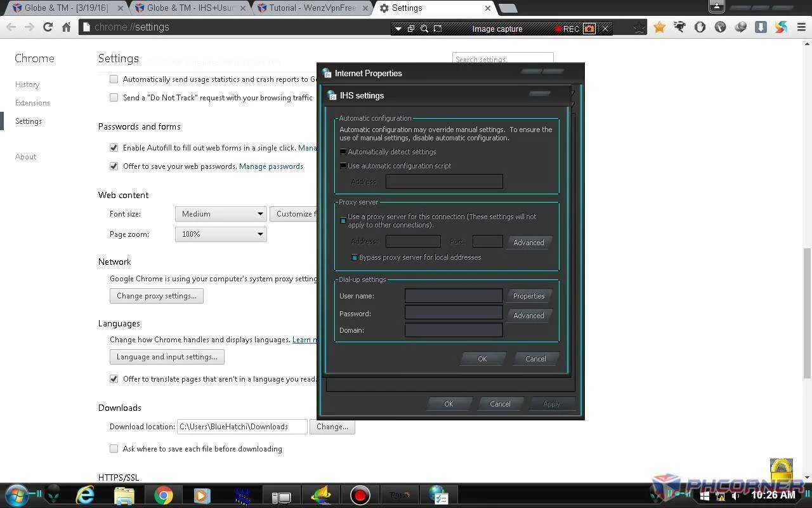
Task: Click Advanced in Dial-up settings
Action: [528, 316]
